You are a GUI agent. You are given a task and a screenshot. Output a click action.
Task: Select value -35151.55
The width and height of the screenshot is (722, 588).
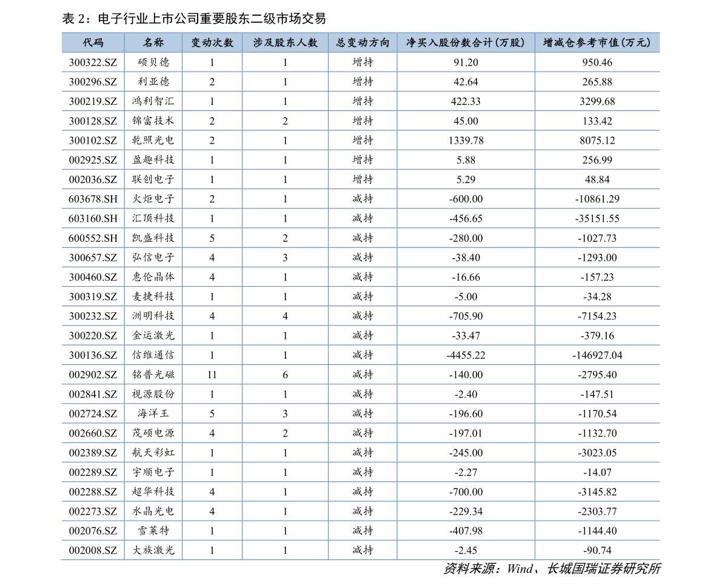[x=597, y=219]
